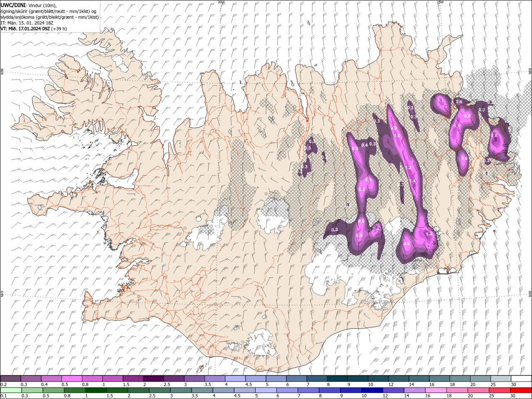Select the rain legend swatch labeled 12
532x399 pixels.
394,390
